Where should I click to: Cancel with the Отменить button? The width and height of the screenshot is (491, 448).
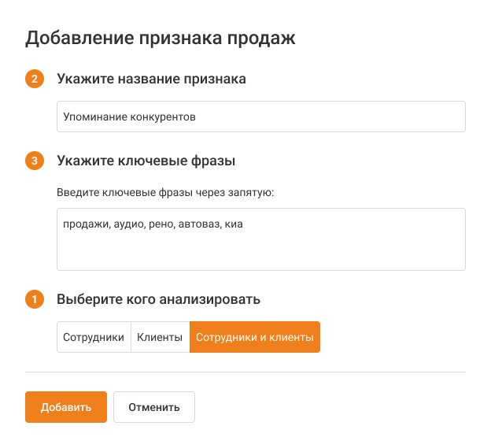tap(154, 407)
